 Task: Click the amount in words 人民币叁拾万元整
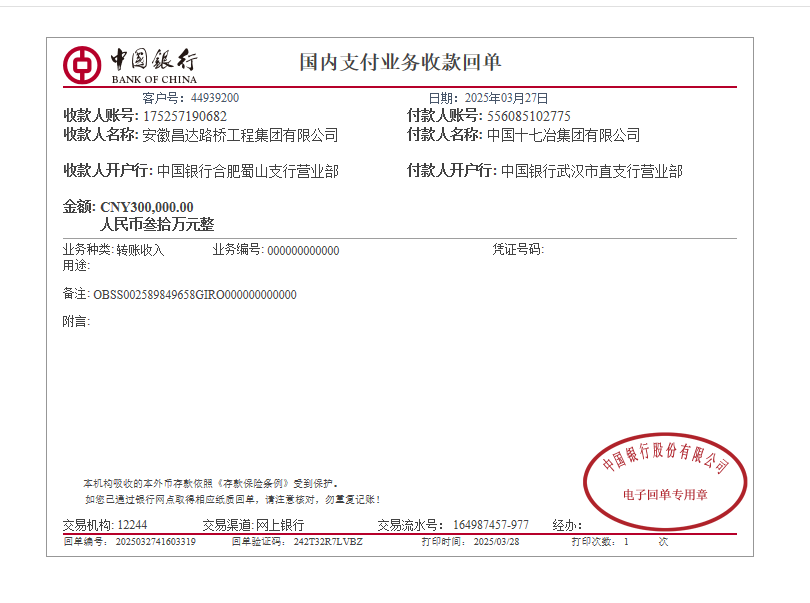[157, 225]
